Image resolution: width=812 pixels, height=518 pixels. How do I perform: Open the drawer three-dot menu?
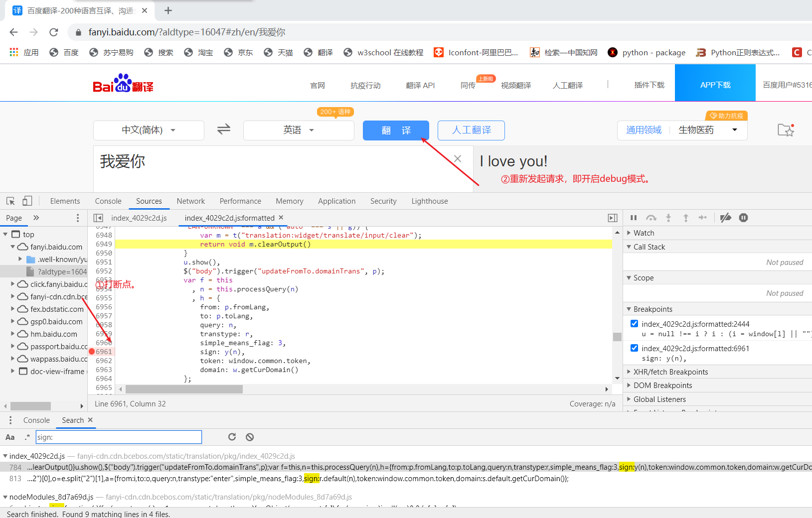coord(10,420)
